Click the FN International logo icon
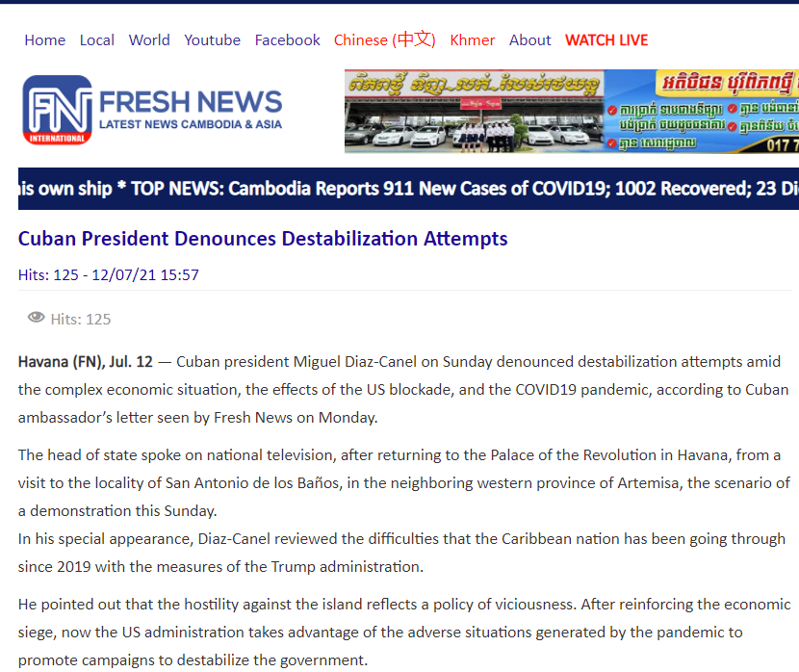Screen dimensions: 799x672 click(58, 110)
